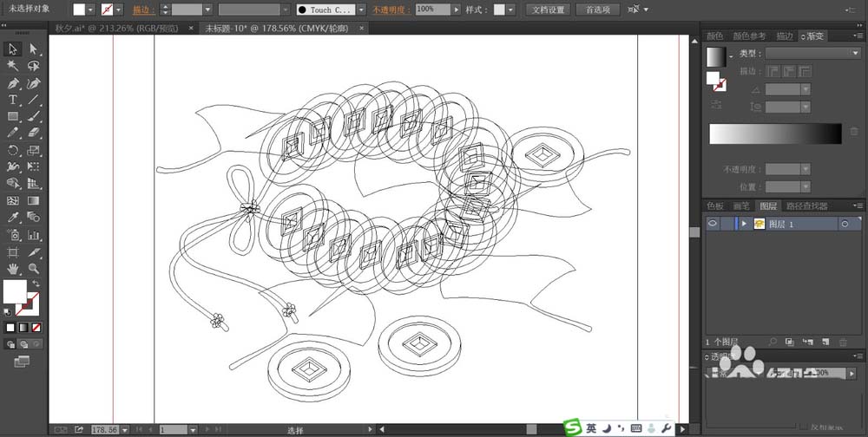Image resolution: width=868 pixels, height=437 pixels.
Task: Select the Eyedropper tool
Action: point(13,217)
